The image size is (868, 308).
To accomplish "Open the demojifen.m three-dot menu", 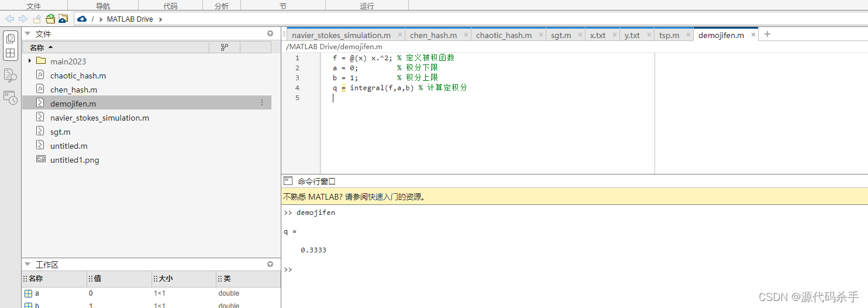I will (261, 103).
